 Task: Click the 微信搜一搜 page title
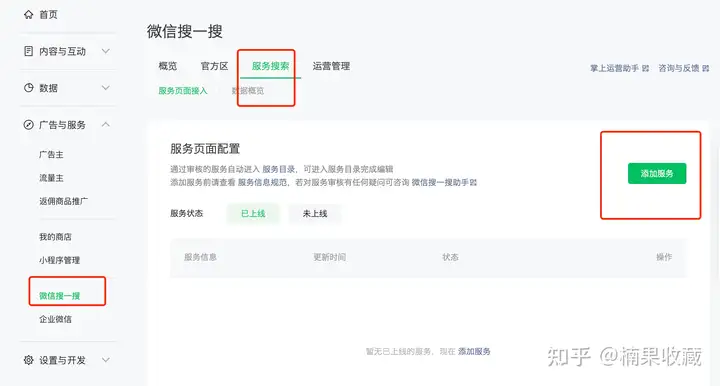pos(185,31)
